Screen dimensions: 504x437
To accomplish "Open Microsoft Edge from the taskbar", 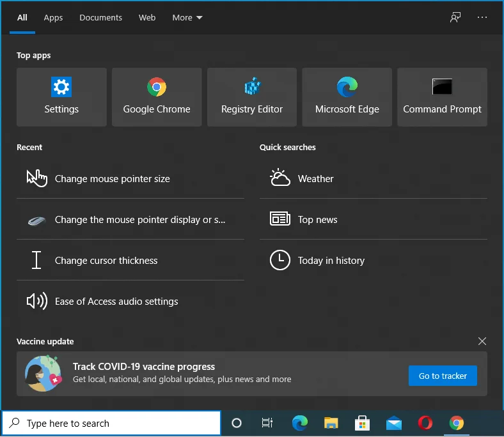I will click(299, 423).
